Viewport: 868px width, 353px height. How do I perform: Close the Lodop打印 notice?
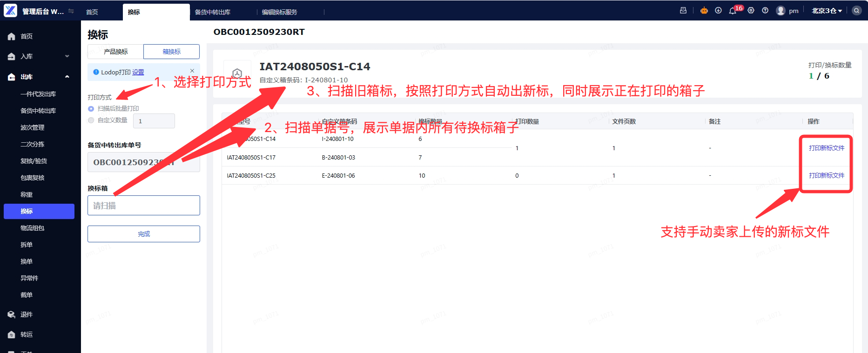click(x=192, y=71)
